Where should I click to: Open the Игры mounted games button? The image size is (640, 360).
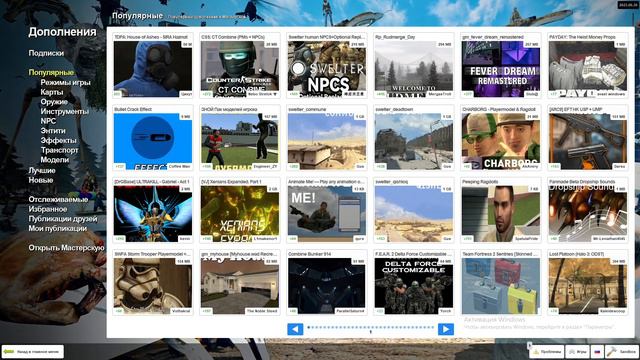click(x=577, y=351)
